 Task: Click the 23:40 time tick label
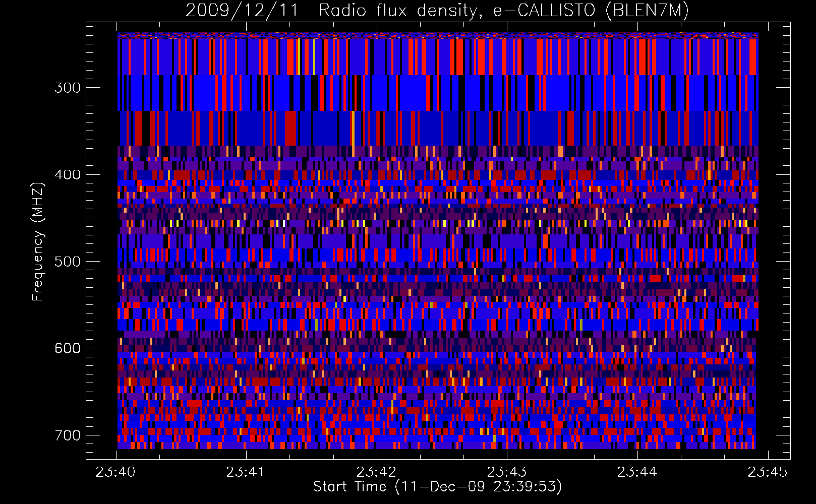115,472
